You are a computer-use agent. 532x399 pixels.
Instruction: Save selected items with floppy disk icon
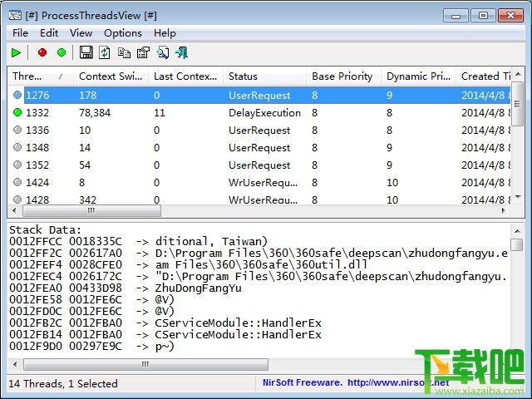86,52
